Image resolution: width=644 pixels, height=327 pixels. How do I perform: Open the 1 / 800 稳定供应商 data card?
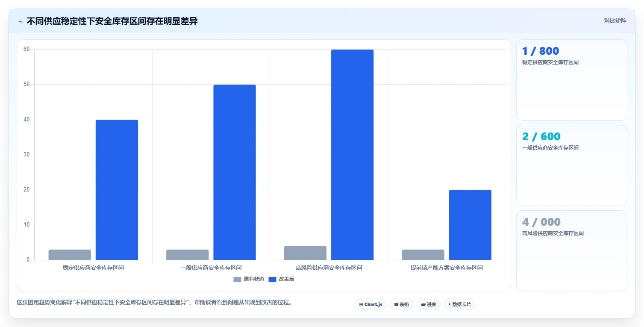point(571,80)
